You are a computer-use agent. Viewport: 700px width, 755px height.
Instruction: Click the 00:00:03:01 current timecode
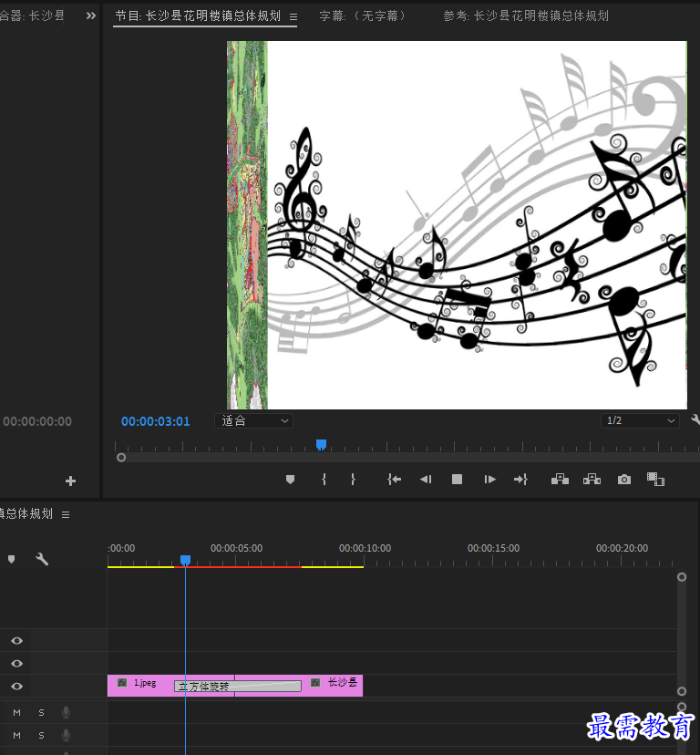pos(156,421)
